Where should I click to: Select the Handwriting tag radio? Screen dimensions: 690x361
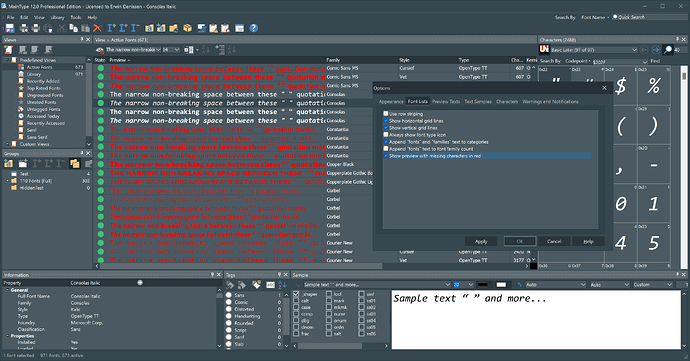tap(229, 316)
